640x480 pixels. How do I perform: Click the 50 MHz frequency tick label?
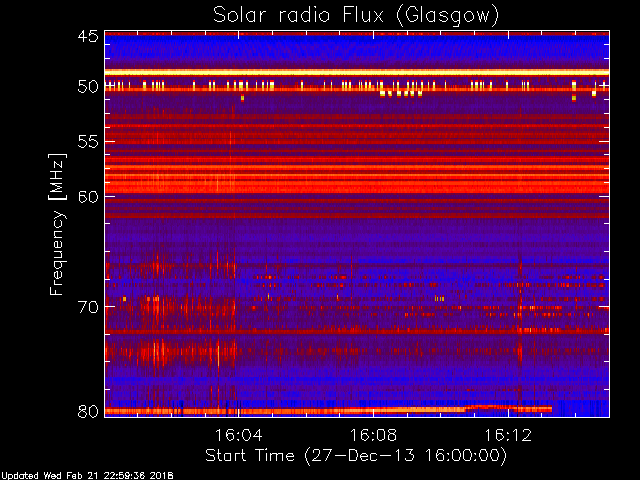click(x=87, y=87)
